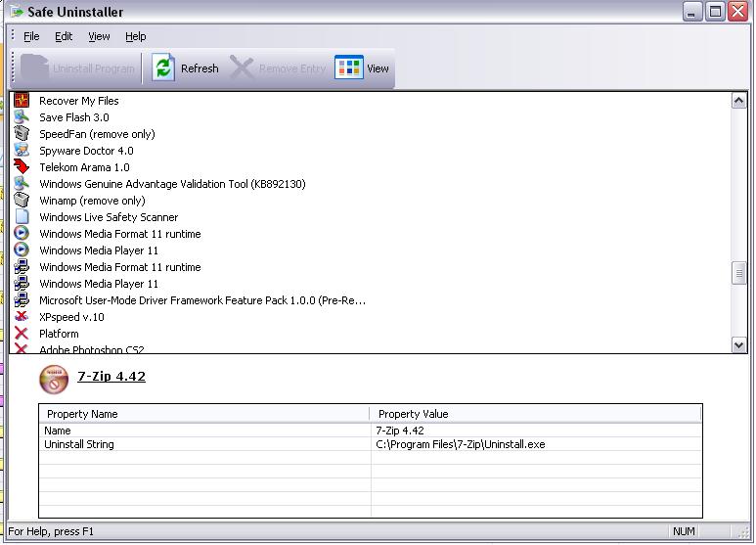Click the Property Value column header
The width and height of the screenshot is (756, 545).
click(535, 414)
